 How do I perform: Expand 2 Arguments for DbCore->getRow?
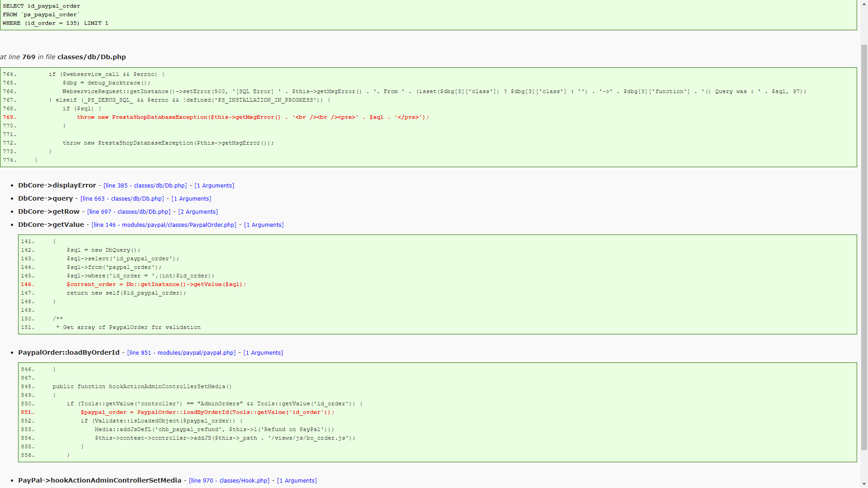coord(198,212)
